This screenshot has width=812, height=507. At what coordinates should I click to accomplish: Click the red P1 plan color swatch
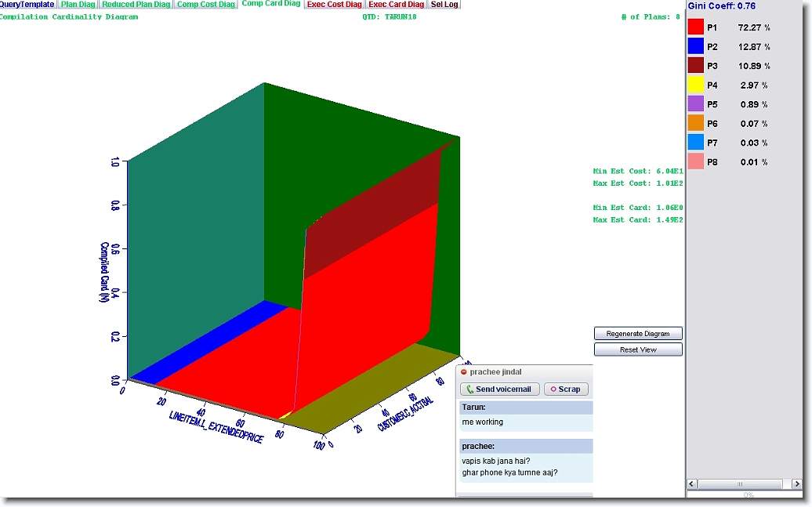pyautogui.click(x=695, y=27)
